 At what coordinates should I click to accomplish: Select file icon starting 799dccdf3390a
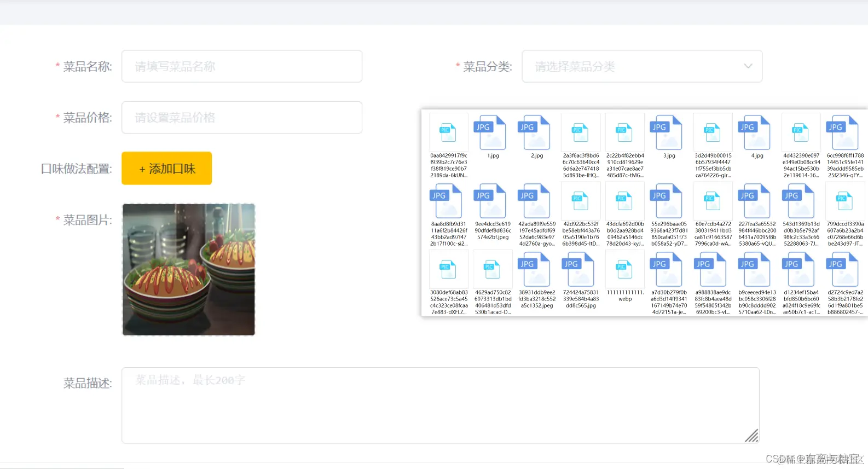(845, 201)
